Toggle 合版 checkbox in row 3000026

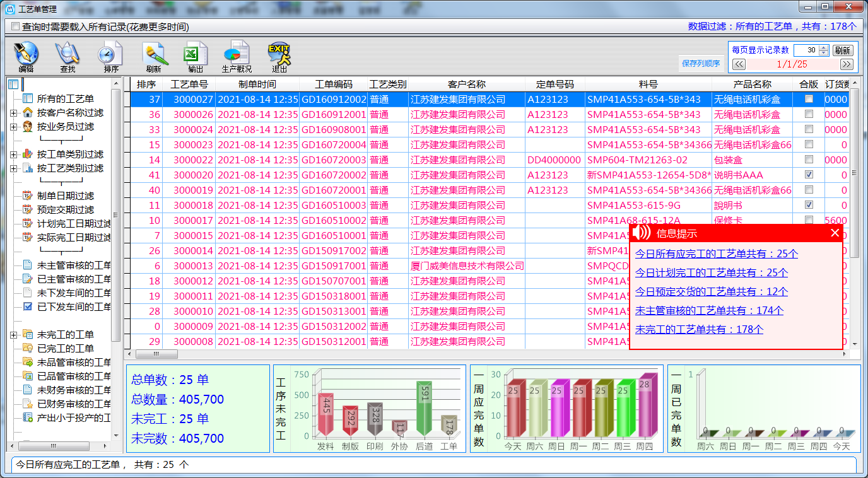(809, 114)
